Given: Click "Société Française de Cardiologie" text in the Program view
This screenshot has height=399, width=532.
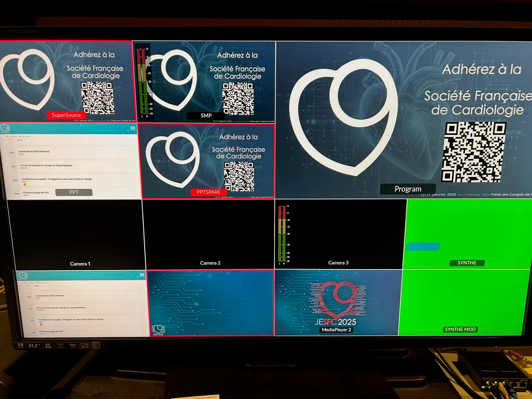Looking at the screenshot, I should tap(478, 102).
